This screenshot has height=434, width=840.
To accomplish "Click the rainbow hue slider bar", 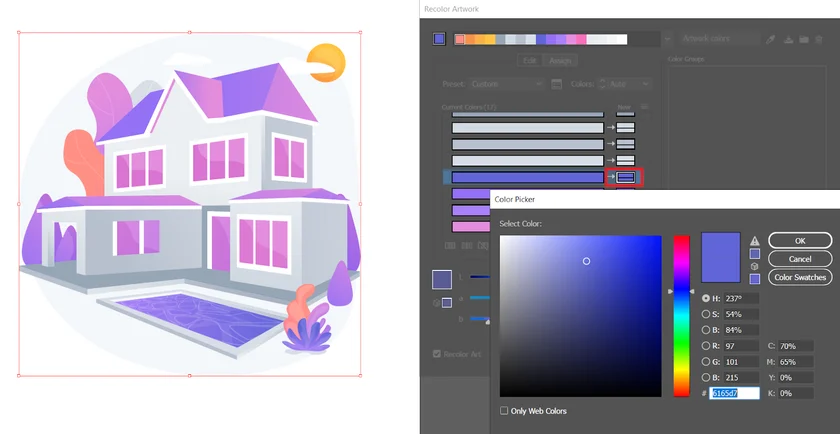I will tap(681, 316).
